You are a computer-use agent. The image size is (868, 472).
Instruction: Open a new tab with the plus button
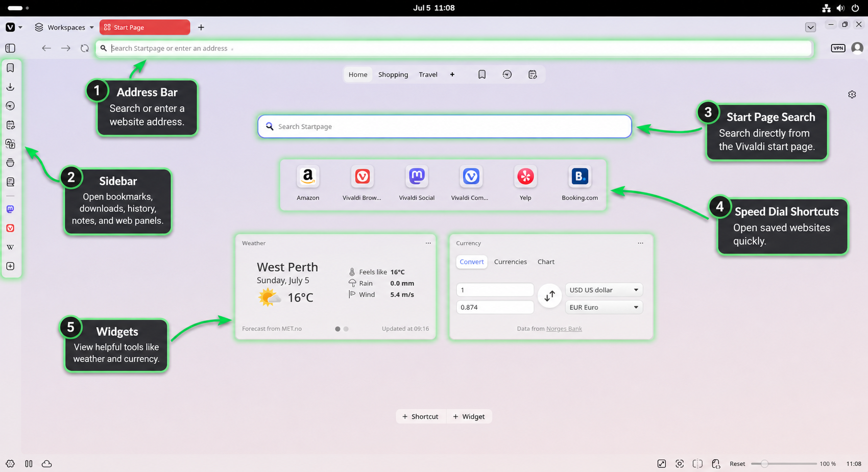(201, 28)
